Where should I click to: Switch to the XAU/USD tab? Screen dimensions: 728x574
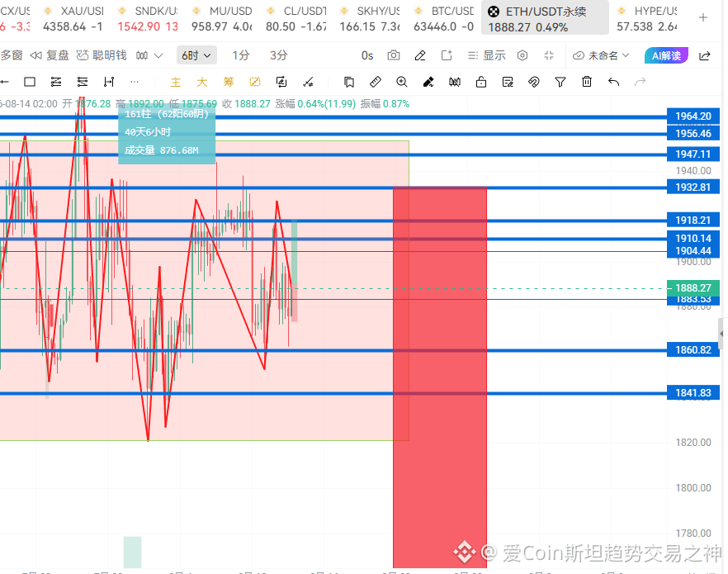(74, 18)
